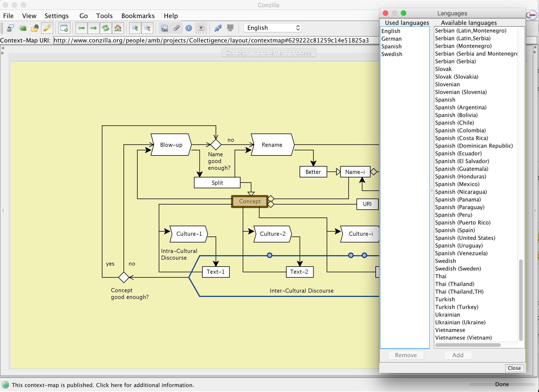Go to home map via house icon
This screenshot has width=539, height=392.
click(118, 28)
